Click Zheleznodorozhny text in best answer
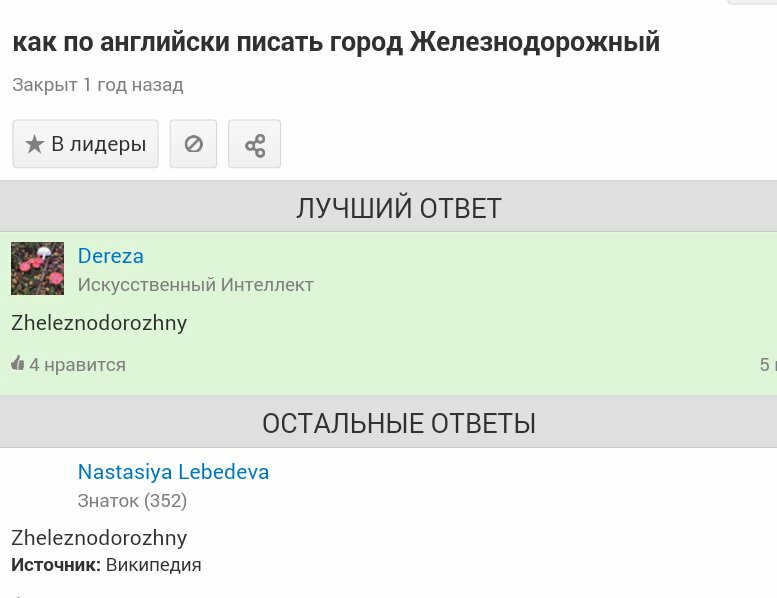777x598 pixels. (x=99, y=323)
